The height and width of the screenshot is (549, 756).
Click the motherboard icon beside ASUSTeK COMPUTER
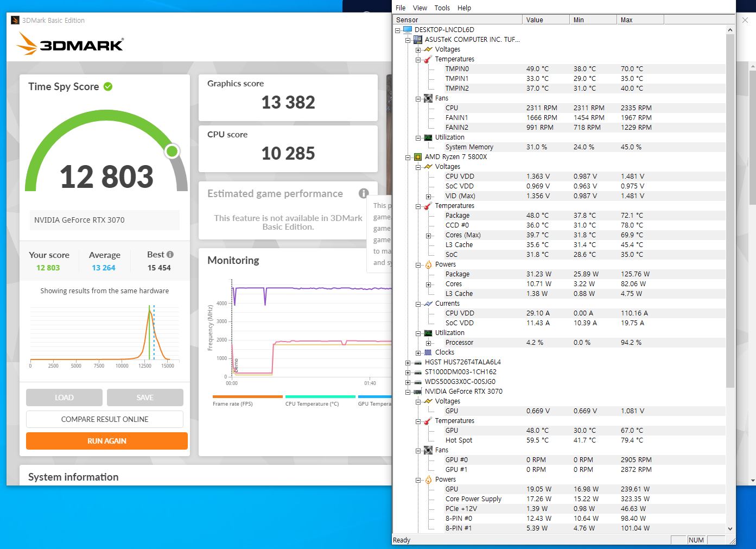pyautogui.click(x=418, y=40)
